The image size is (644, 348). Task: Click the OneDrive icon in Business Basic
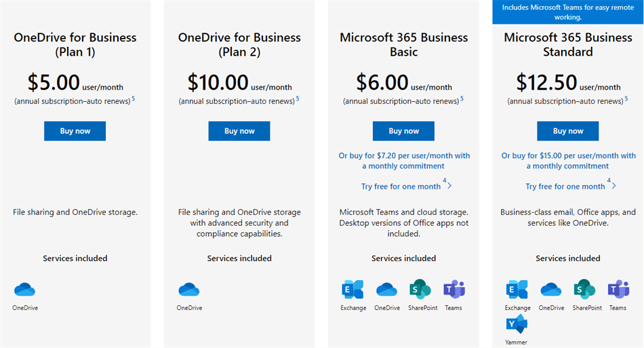click(386, 290)
